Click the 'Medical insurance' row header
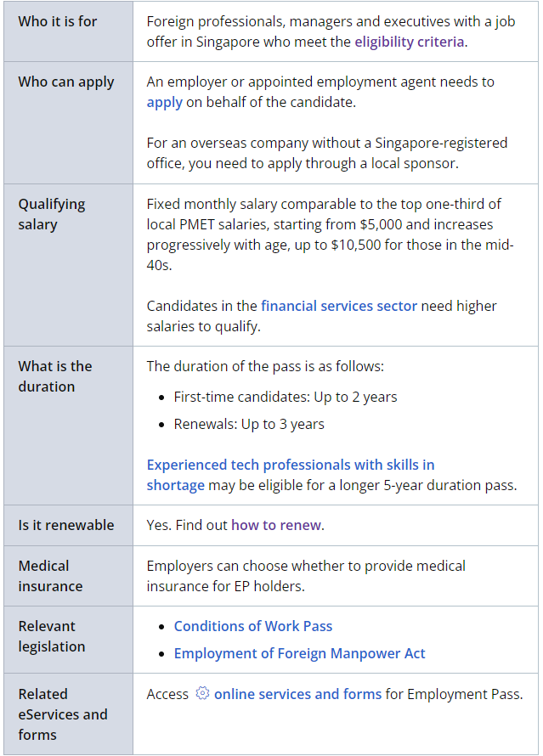 click(x=51, y=576)
